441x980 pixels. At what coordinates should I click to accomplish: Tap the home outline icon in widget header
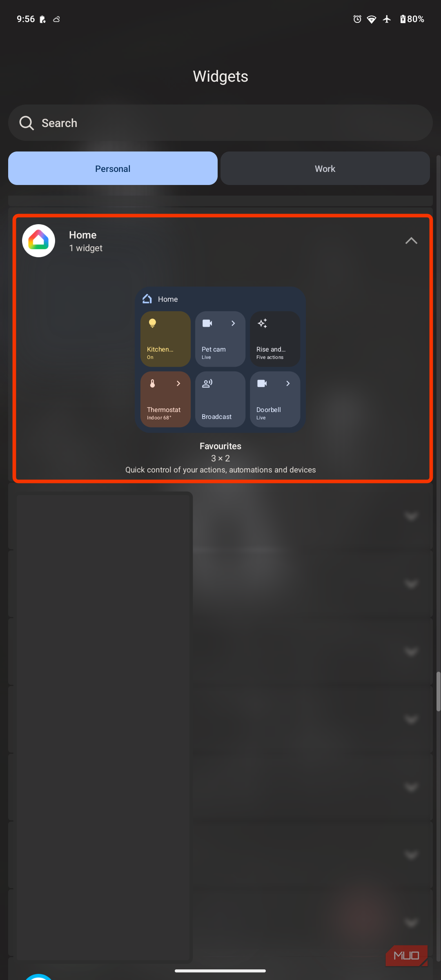tap(147, 299)
